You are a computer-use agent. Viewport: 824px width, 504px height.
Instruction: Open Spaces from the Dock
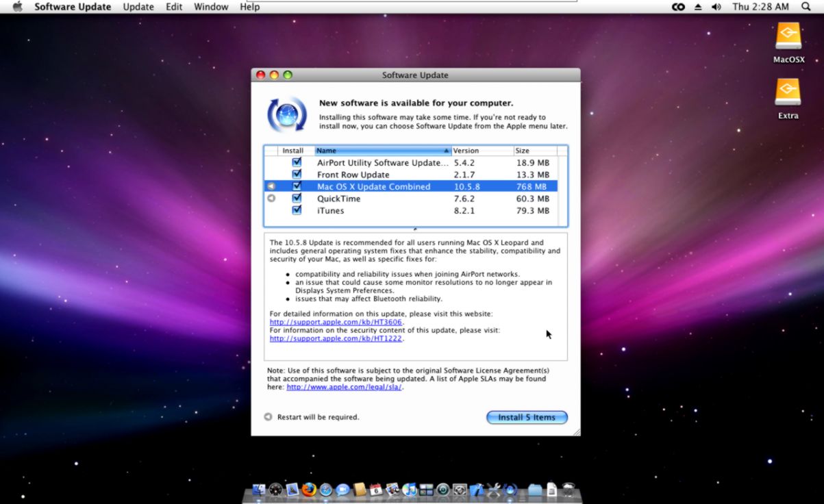[x=426, y=490]
